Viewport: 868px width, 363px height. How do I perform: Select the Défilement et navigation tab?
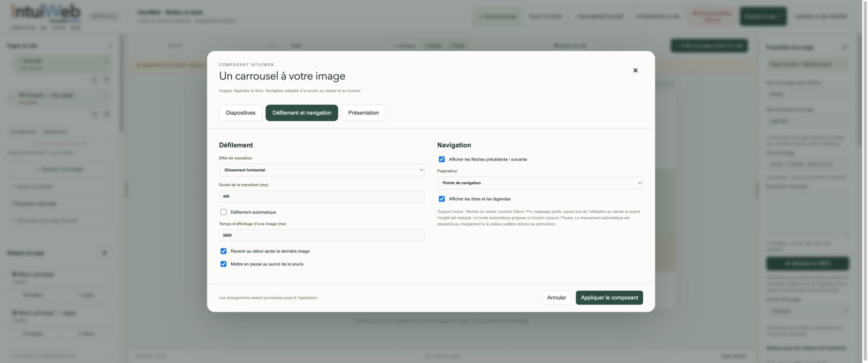coord(302,113)
